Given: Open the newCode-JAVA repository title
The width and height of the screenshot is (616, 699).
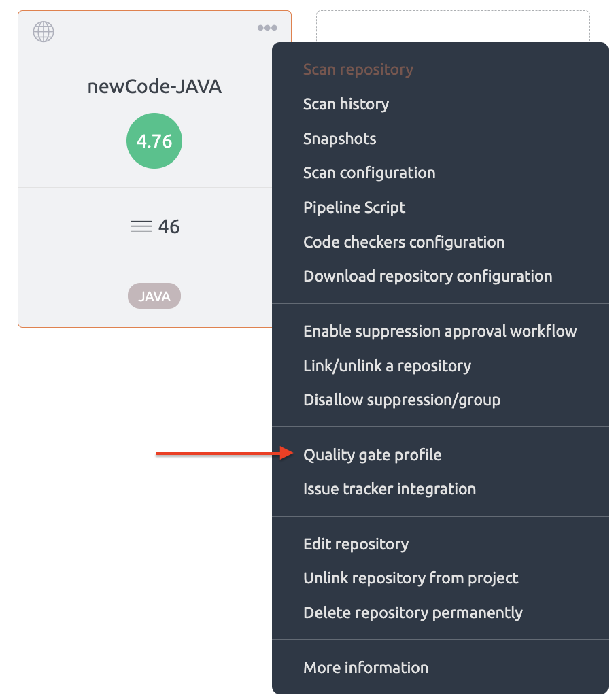Looking at the screenshot, I should [x=154, y=86].
